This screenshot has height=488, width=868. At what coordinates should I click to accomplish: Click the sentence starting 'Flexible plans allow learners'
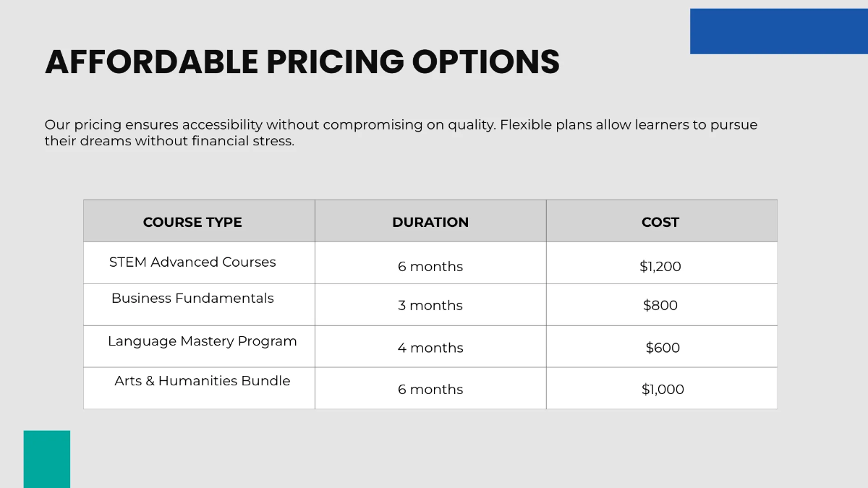628,124
